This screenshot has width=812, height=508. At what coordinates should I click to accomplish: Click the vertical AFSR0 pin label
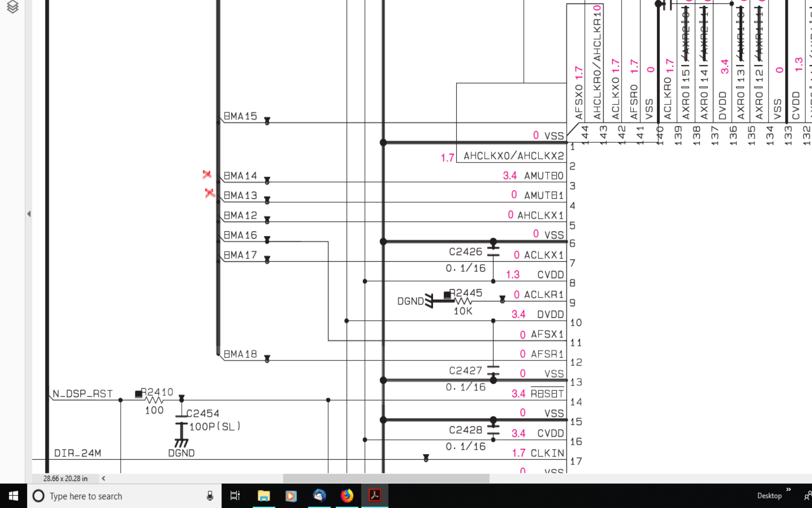pos(634,102)
